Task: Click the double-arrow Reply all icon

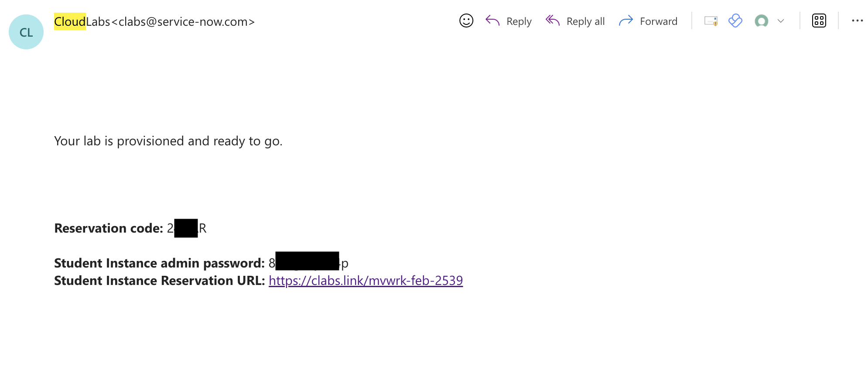Action: click(x=553, y=21)
